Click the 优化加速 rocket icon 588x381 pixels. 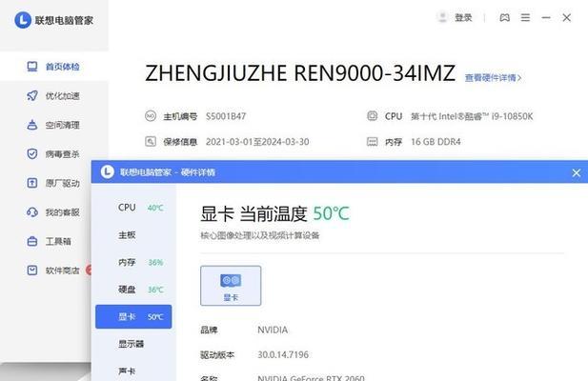(x=32, y=95)
